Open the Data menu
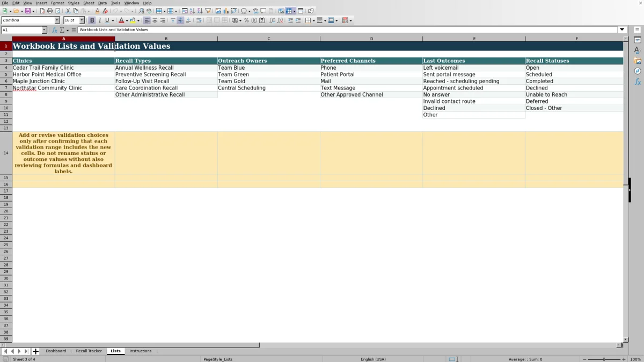Image resolution: width=644 pixels, height=362 pixels. [103, 3]
